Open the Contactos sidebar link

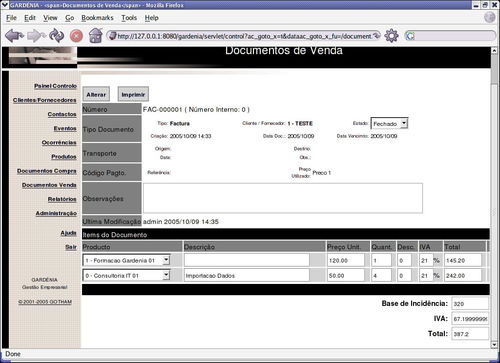62,114
